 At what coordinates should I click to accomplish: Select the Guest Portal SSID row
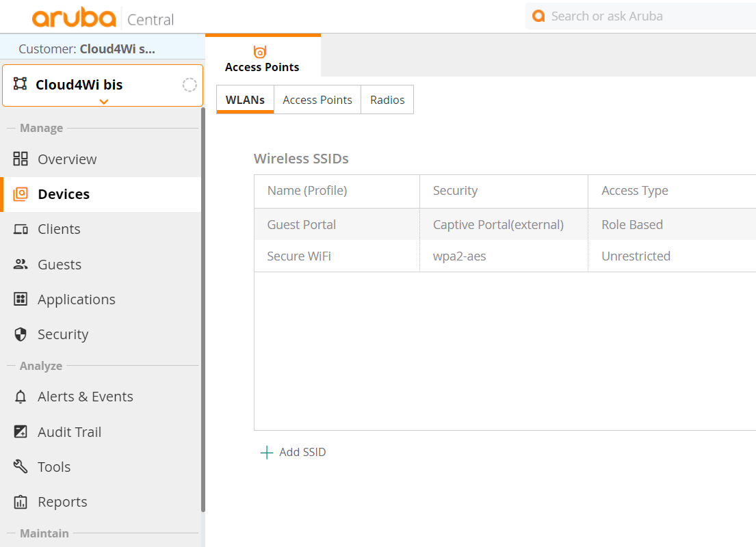tap(302, 225)
